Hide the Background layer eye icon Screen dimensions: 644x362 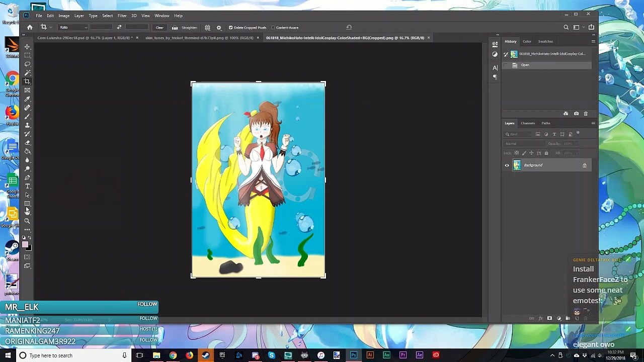click(x=507, y=165)
